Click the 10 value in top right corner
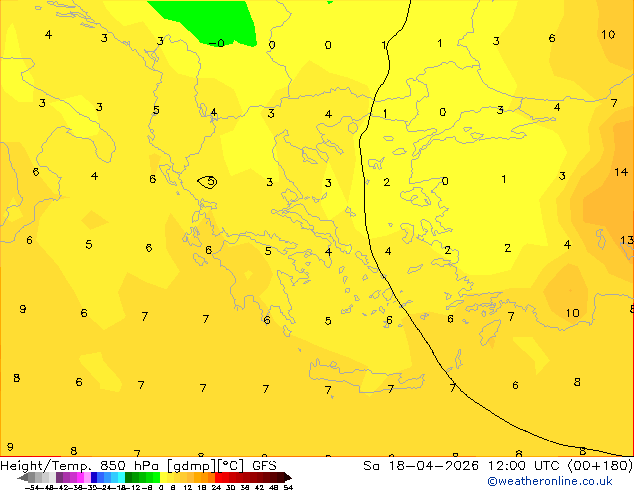 (608, 35)
